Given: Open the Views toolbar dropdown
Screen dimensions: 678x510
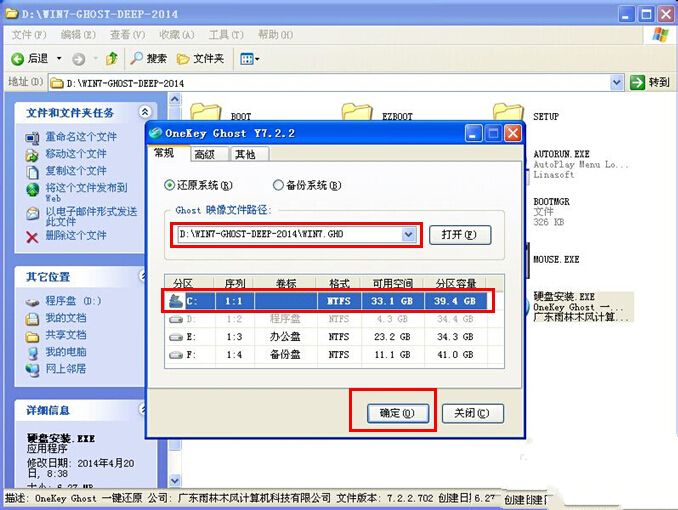Looking at the screenshot, I should pos(250,59).
